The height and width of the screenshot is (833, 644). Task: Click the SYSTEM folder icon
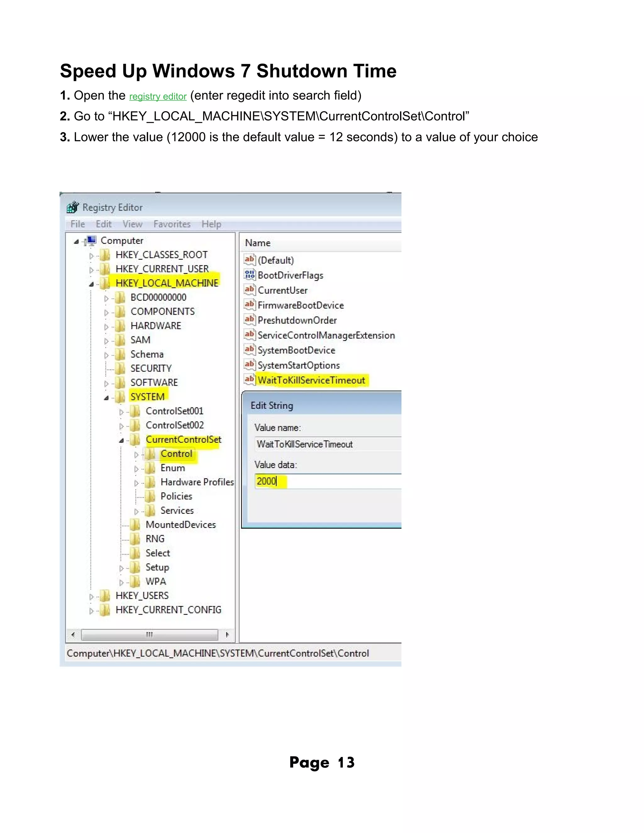point(120,396)
